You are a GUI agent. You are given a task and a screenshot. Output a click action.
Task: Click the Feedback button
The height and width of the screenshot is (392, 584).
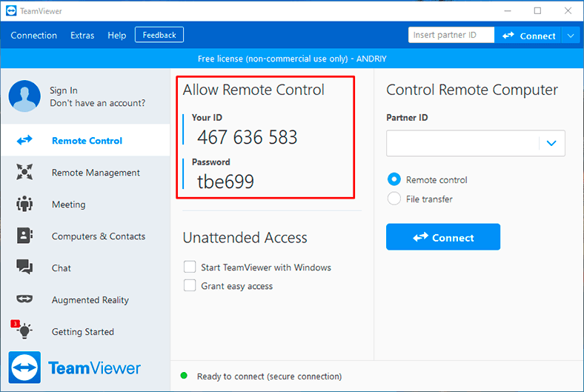[x=159, y=35]
